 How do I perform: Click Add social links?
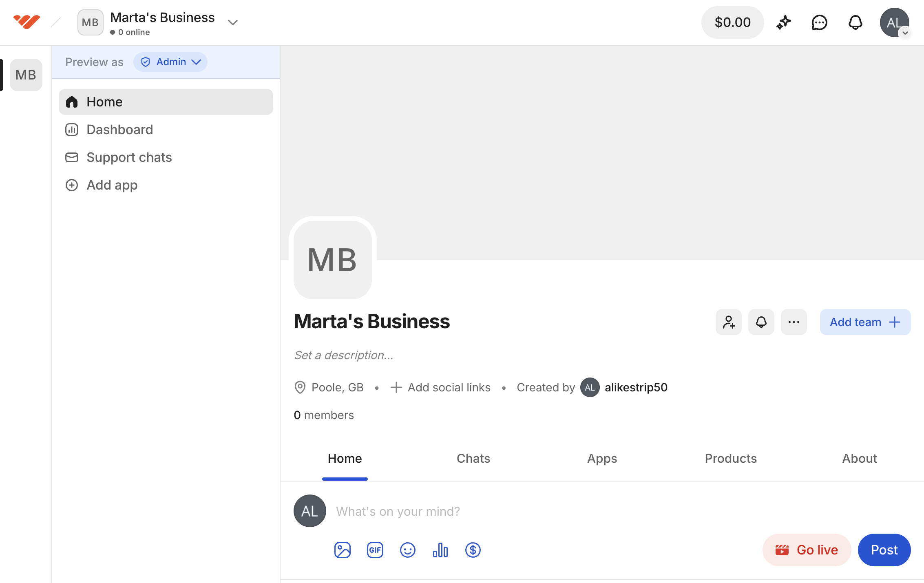pyautogui.click(x=440, y=387)
